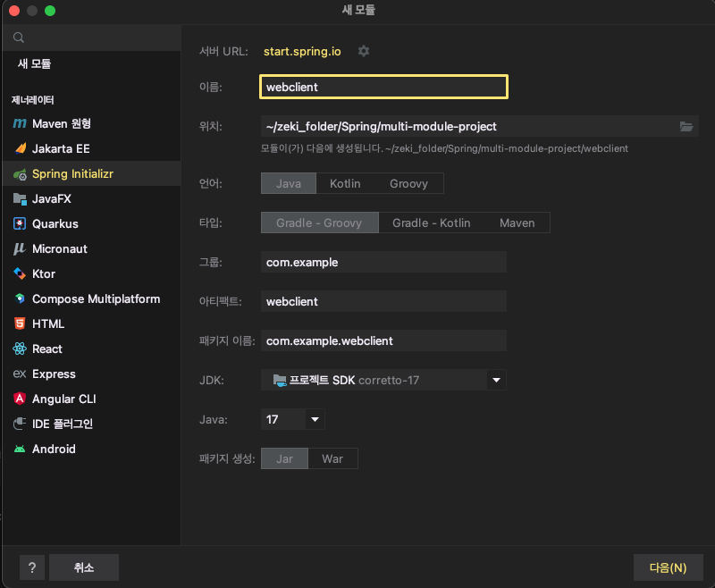This screenshot has width=715, height=588.
Task: Click the 아티팩트 artifact field
Action: coord(383,301)
